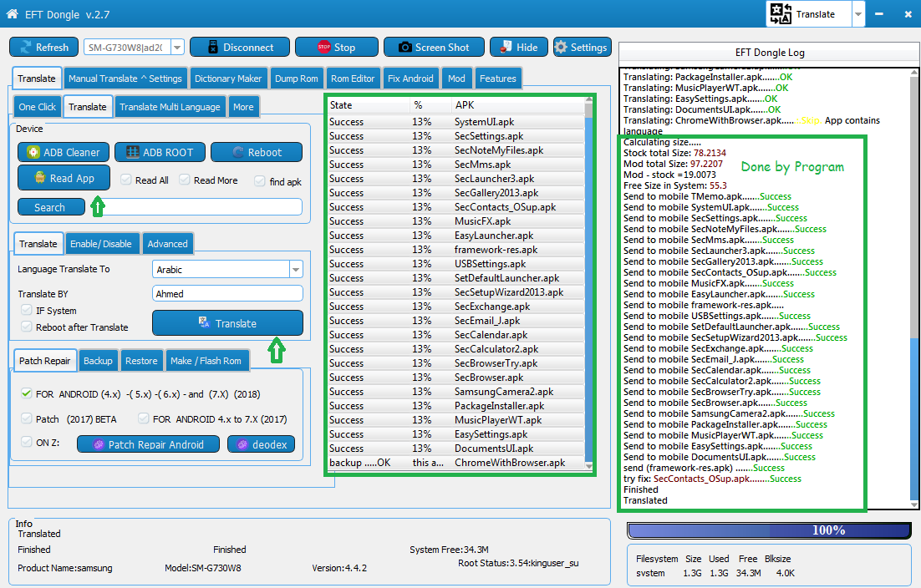The height and width of the screenshot is (588, 921).
Task: Toggle the ON Z: checkbox
Action: [27, 441]
